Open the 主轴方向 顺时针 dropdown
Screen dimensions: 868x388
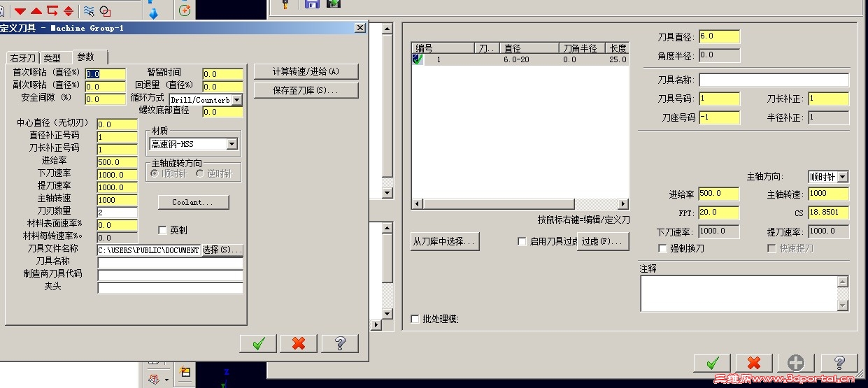tap(842, 178)
